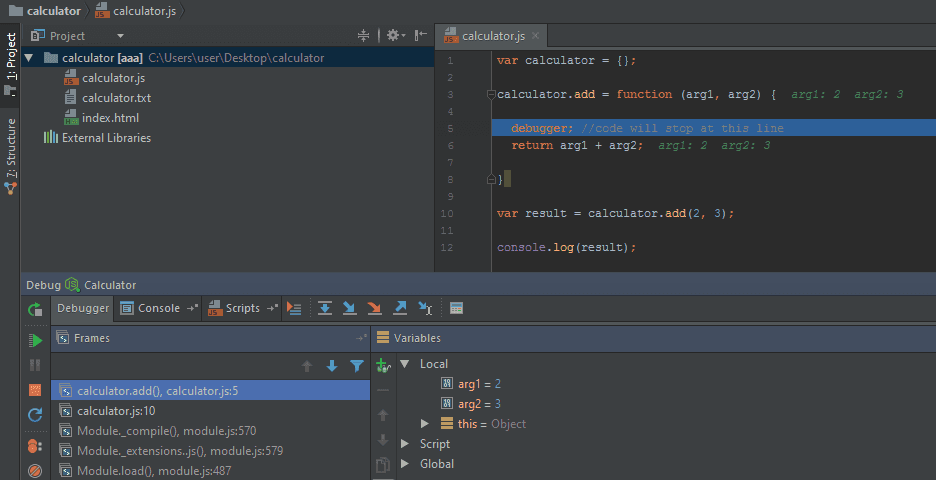Screen dimensions: 936x480
Task: Click the Frames panel header
Action: click(x=210, y=338)
